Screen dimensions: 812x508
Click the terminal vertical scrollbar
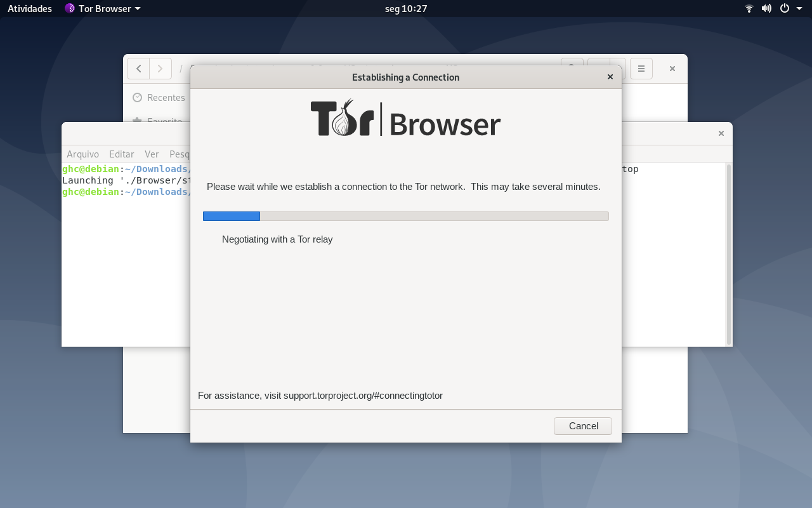pyautogui.click(x=729, y=254)
